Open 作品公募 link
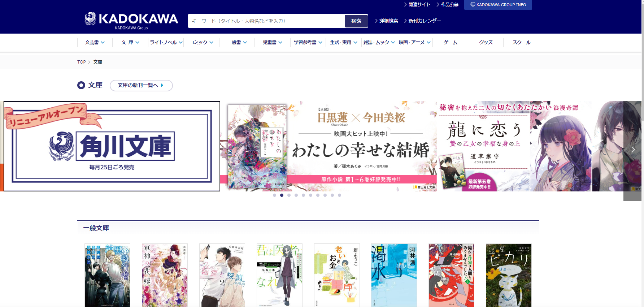Screen dimensions: 644x307 [x=448, y=5]
